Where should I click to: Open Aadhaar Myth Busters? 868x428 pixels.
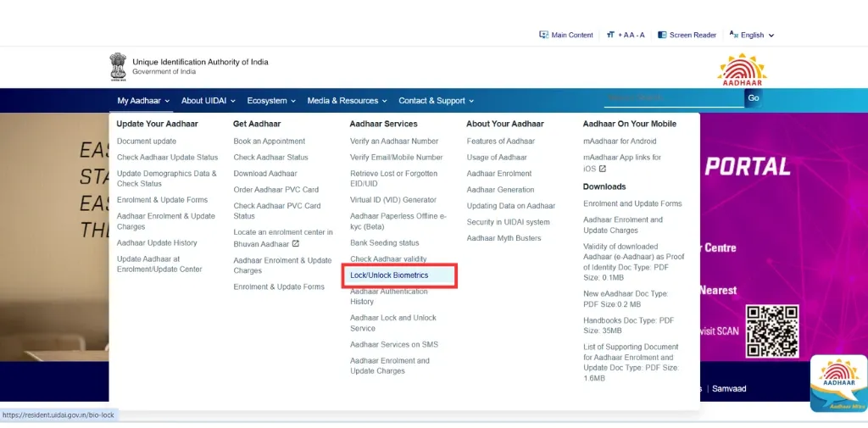point(504,238)
